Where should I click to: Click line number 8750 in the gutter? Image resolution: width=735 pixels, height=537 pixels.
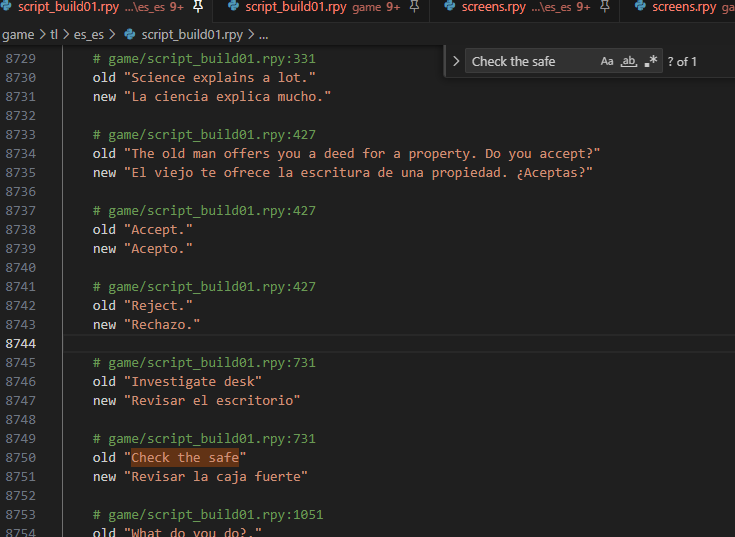(x=21, y=457)
